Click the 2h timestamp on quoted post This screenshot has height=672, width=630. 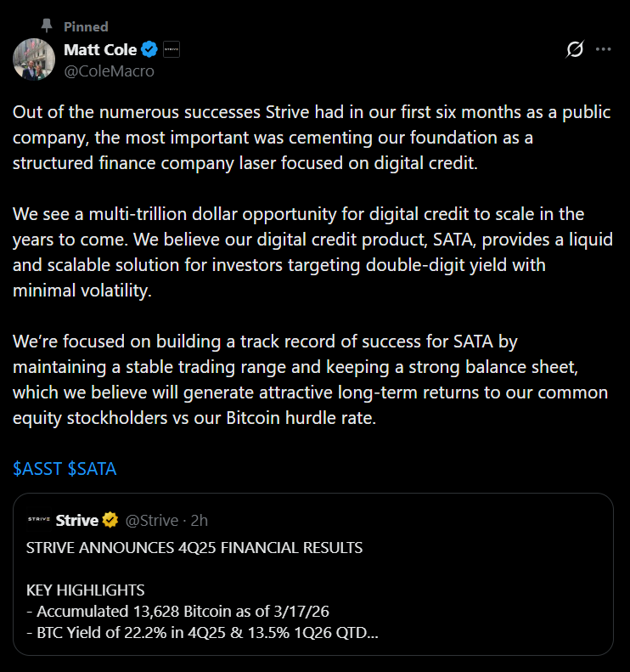[x=200, y=520]
